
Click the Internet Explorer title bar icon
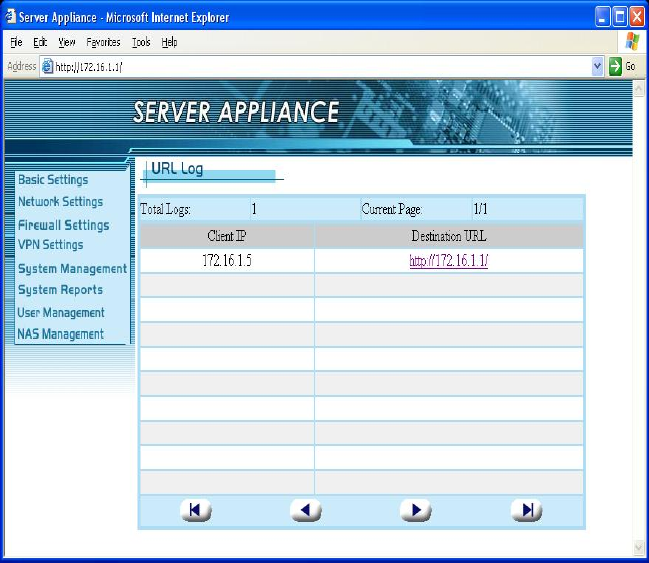coord(11,17)
